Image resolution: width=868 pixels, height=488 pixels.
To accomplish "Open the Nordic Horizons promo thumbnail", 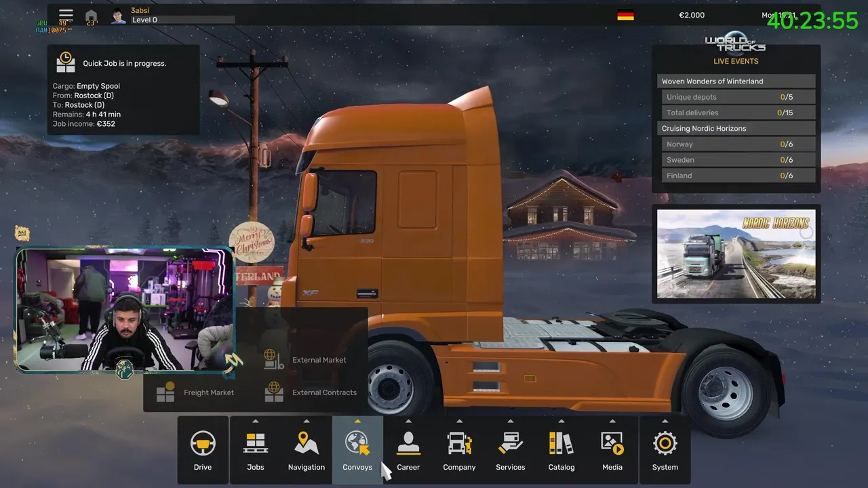I will [x=736, y=254].
